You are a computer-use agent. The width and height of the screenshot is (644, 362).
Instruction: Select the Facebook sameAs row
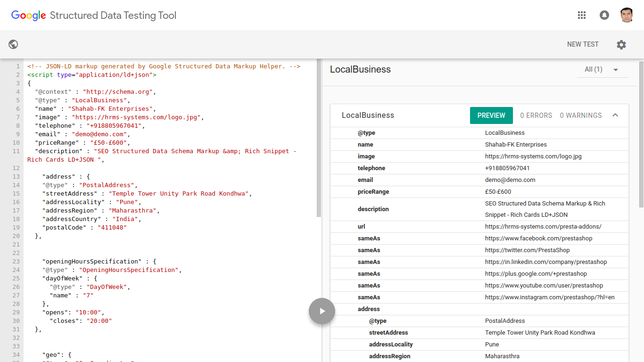(479, 239)
